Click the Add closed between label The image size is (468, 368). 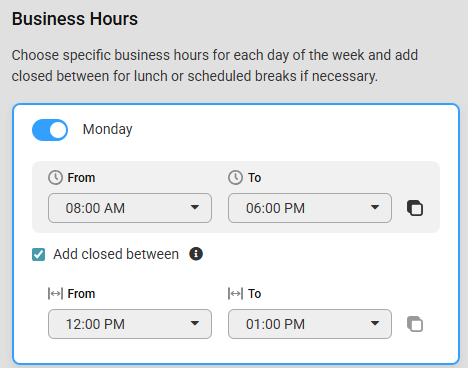point(116,254)
